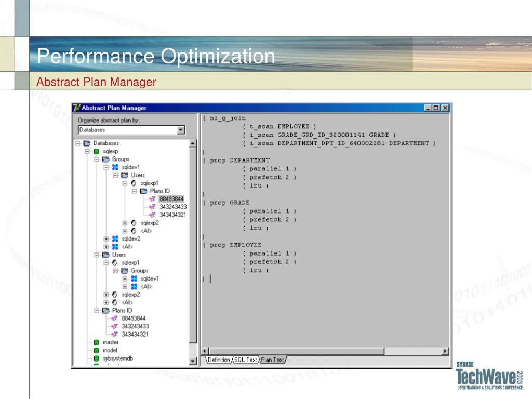Expand the <All> user node in sqlexp's Users
Screen dimensions: 532x399
[x=106, y=303]
